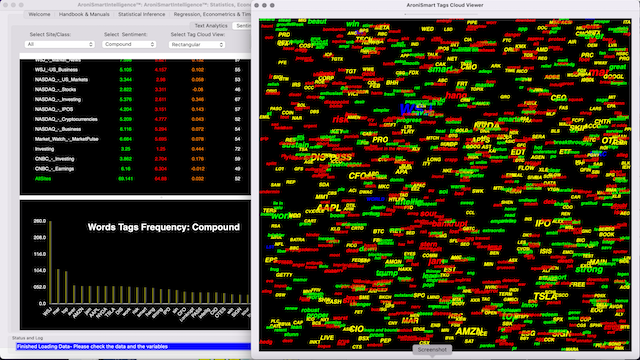The width and height of the screenshot is (640, 360).
Task: Go to the Statistical Inference tab
Action: [142, 14]
